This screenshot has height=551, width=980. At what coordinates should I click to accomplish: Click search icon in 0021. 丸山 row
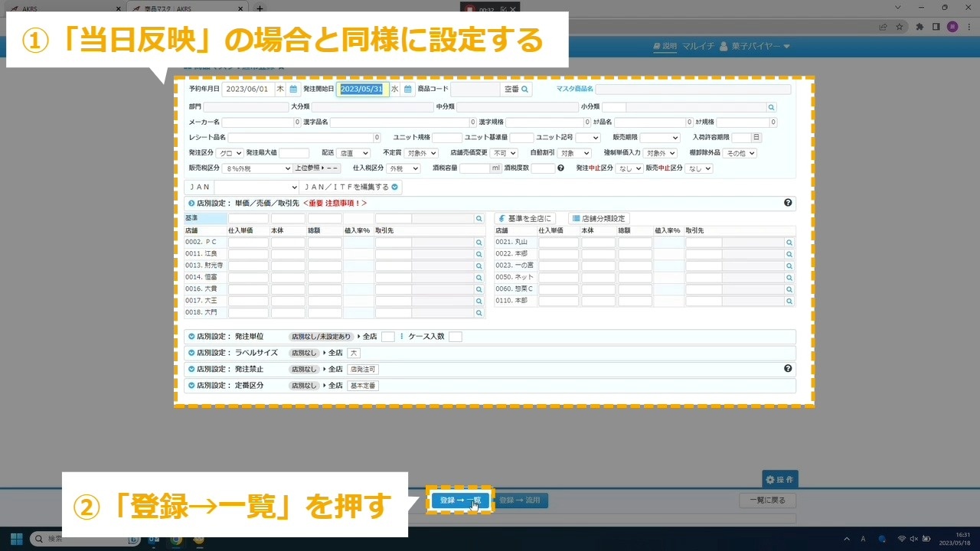click(x=789, y=243)
